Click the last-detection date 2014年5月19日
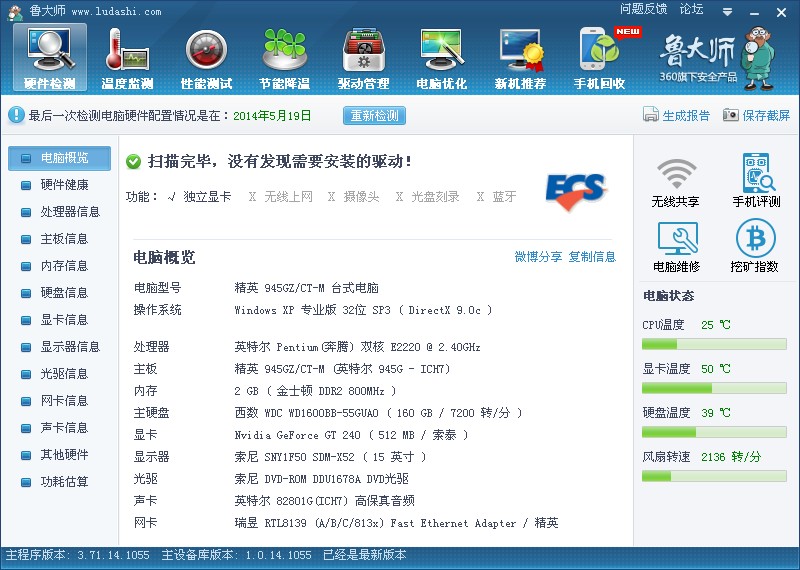This screenshot has width=800, height=570. pos(272,116)
